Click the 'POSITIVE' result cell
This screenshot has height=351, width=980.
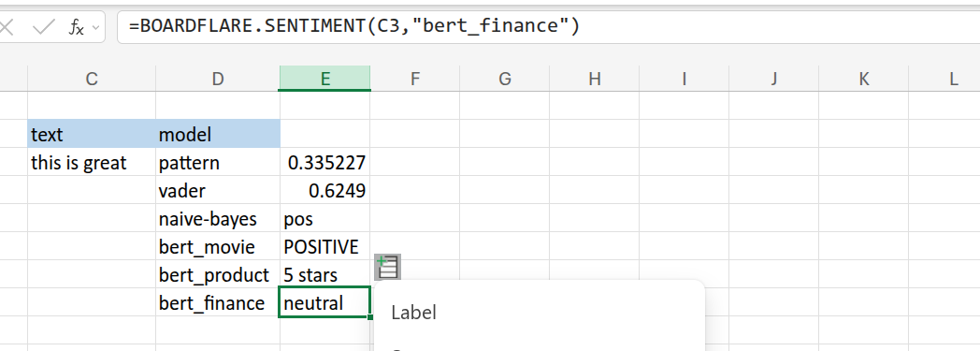[x=325, y=247]
